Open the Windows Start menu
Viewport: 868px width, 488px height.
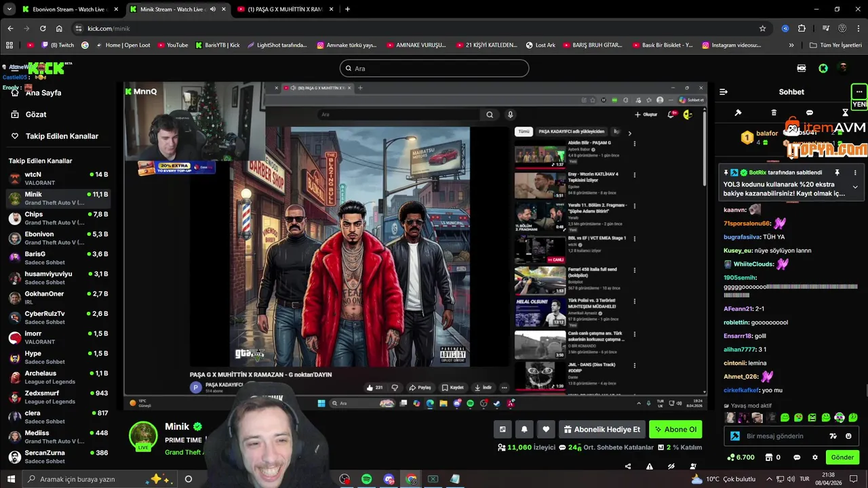(11, 479)
